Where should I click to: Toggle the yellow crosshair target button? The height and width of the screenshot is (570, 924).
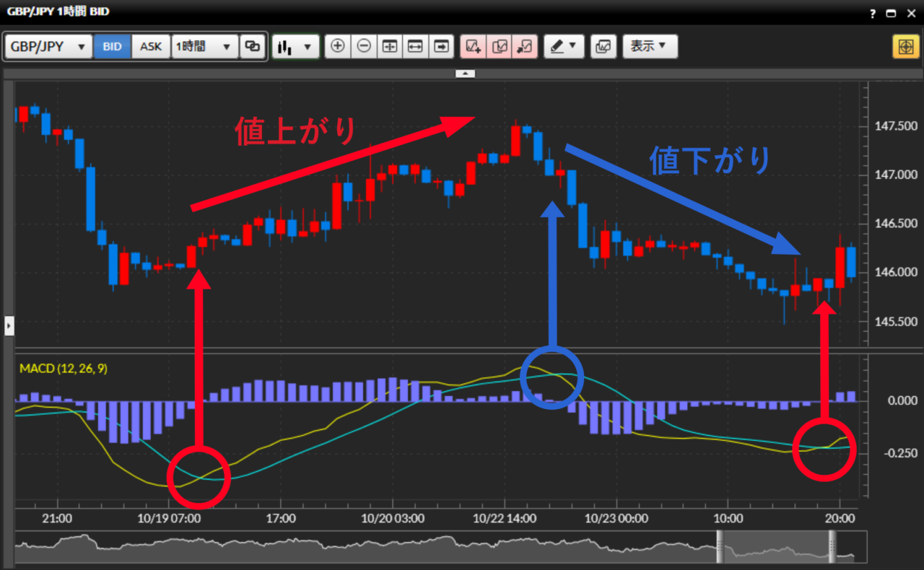pos(905,46)
